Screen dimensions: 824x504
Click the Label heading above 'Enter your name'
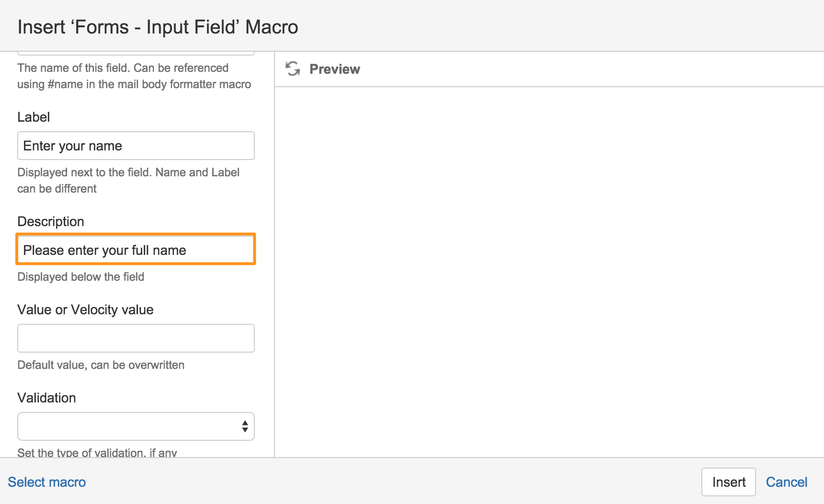pos(34,117)
